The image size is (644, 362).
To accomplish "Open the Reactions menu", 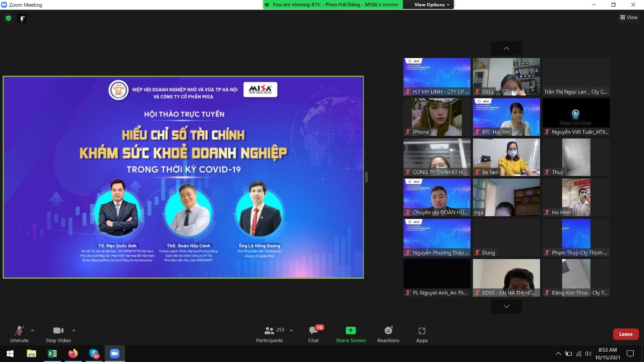I will [x=388, y=331].
